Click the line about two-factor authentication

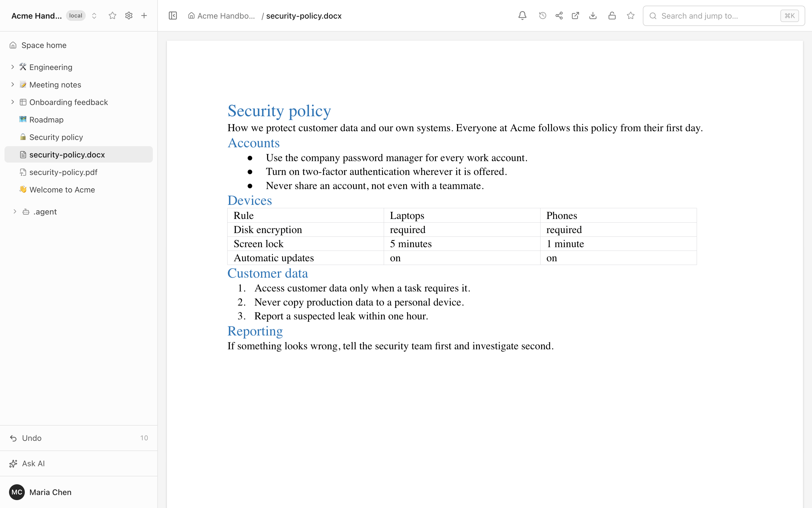click(x=386, y=172)
